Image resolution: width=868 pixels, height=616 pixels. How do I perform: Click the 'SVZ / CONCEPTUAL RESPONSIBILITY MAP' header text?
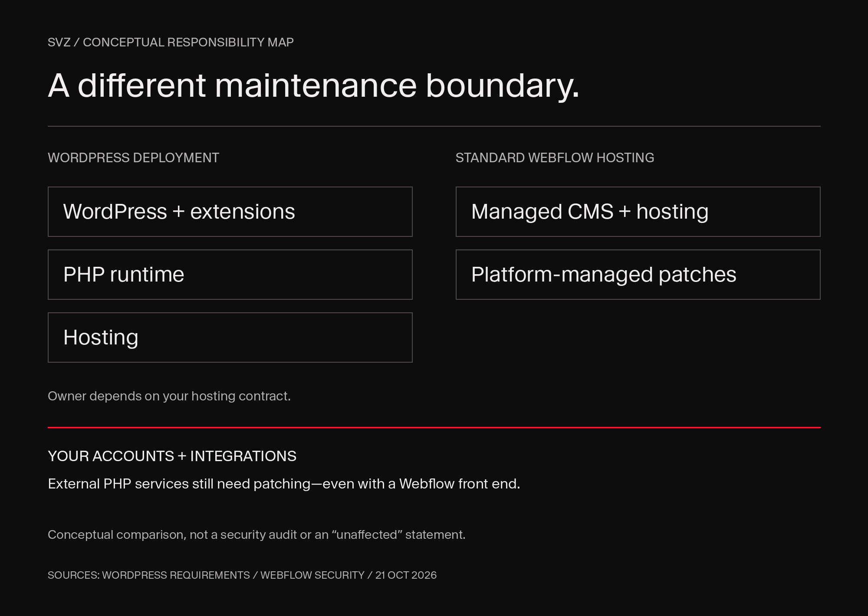pyautogui.click(x=171, y=42)
